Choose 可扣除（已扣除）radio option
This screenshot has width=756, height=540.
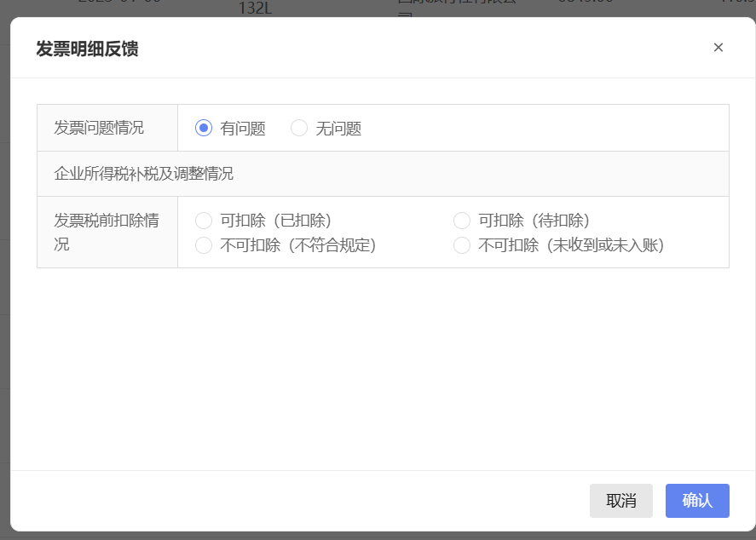[x=204, y=221]
